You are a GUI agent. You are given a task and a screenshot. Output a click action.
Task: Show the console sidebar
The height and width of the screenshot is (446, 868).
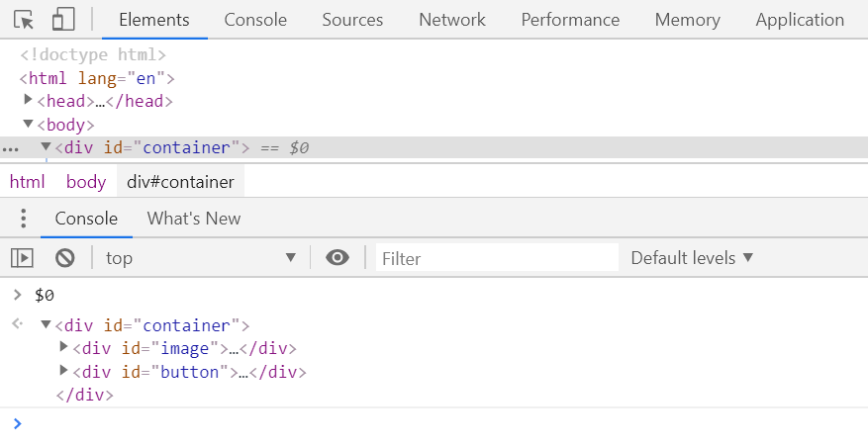22,258
